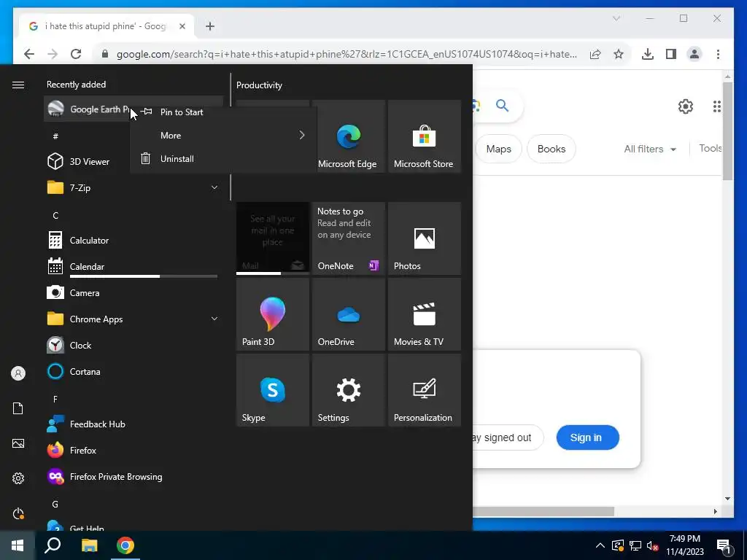Show hidden system tray icons
The width and height of the screenshot is (747, 560).
600,545
